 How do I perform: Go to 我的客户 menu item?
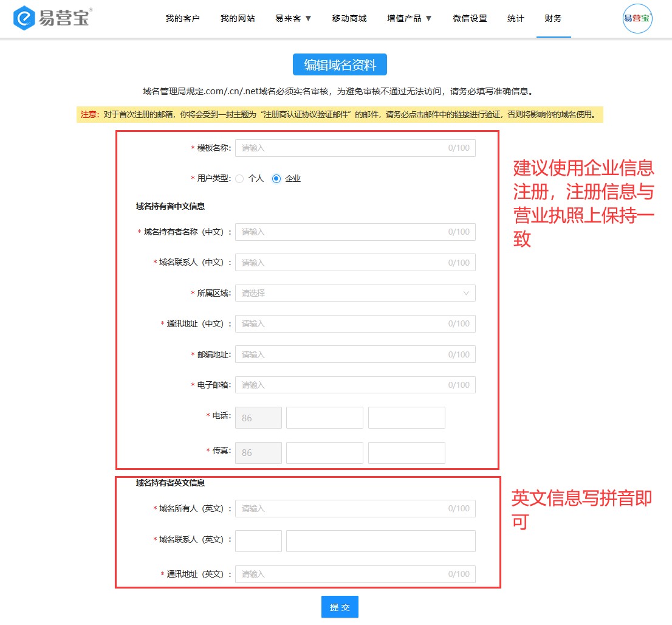tap(182, 18)
